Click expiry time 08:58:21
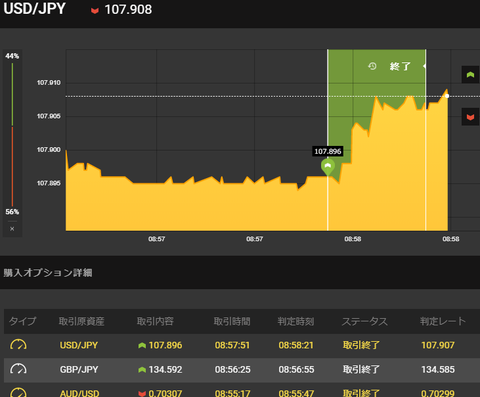The image size is (480, 397). coord(296,345)
